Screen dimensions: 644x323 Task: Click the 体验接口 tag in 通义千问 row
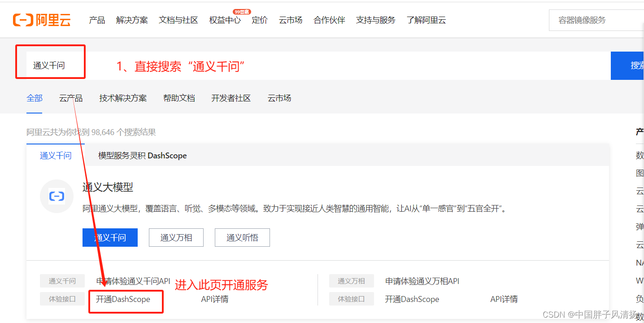pyautogui.click(x=62, y=299)
